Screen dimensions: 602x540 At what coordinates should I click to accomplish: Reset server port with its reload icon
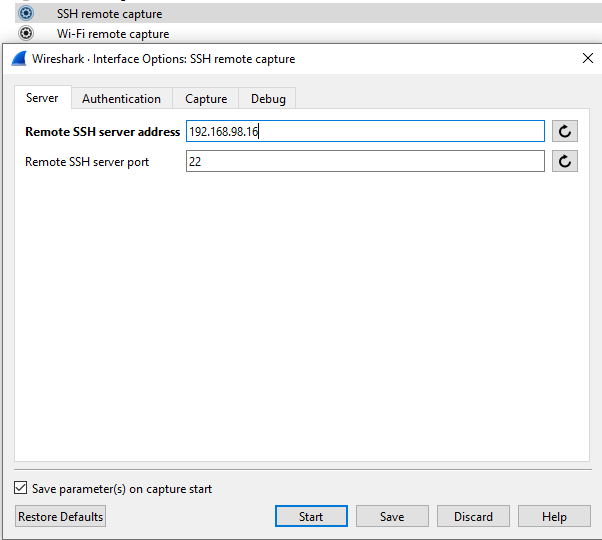pyautogui.click(x=565, y=161)
